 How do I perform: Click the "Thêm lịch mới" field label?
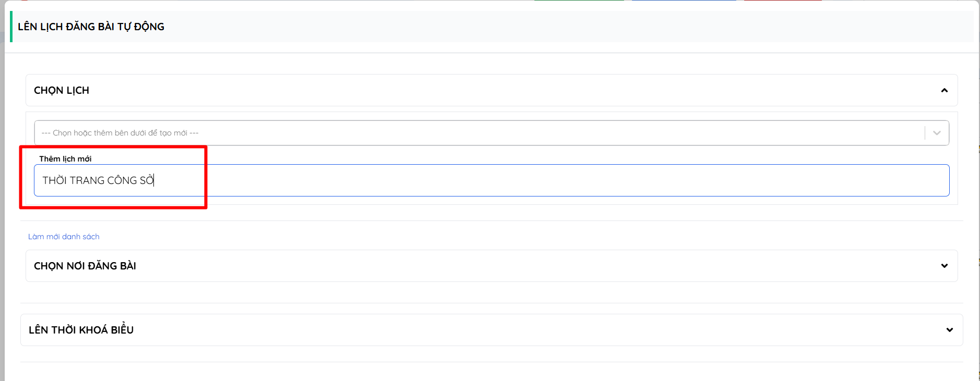click(x=65, y=159)
